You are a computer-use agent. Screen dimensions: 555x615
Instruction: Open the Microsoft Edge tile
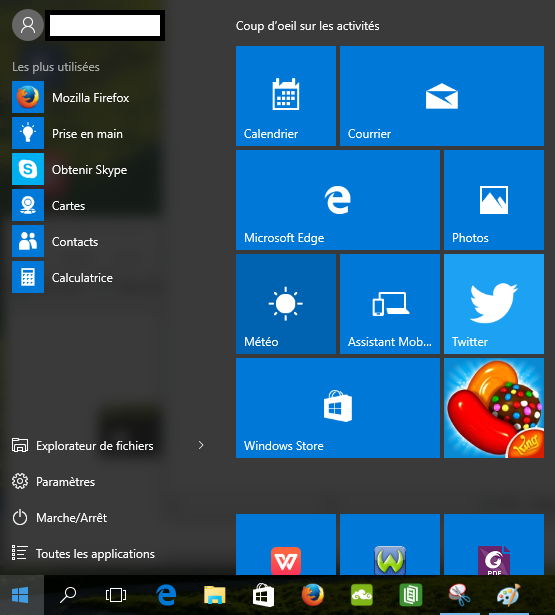coord(338,200)
